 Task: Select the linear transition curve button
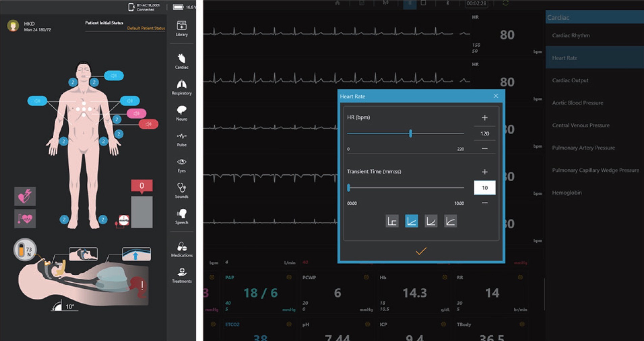pyautogui.click(x=412, y=221)
